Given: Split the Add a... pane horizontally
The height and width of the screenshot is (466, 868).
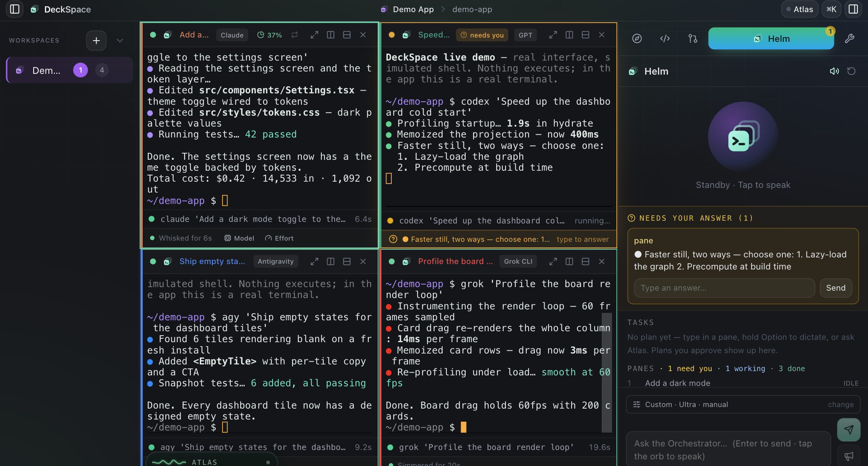Looking at the screenshot, I should 346,35.
